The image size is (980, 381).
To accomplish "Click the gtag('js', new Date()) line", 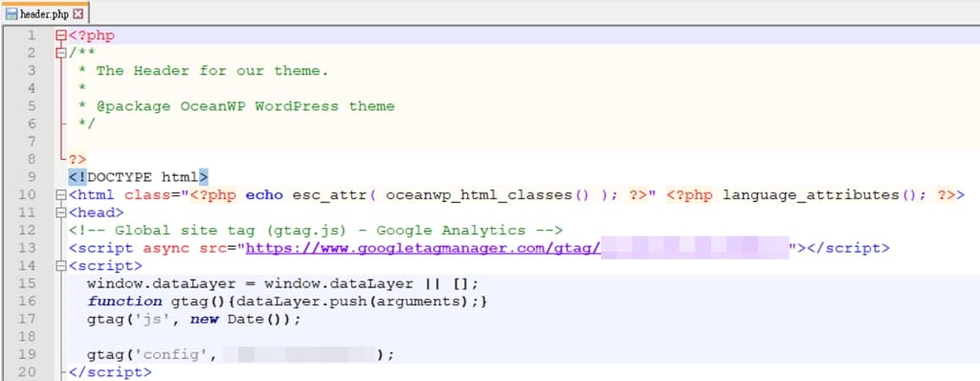I will click(193, 319).
